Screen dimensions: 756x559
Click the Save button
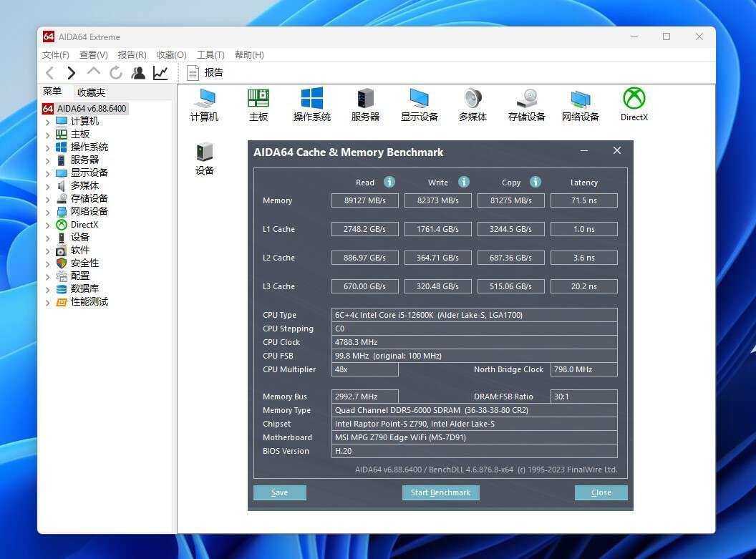click(279, 492)
